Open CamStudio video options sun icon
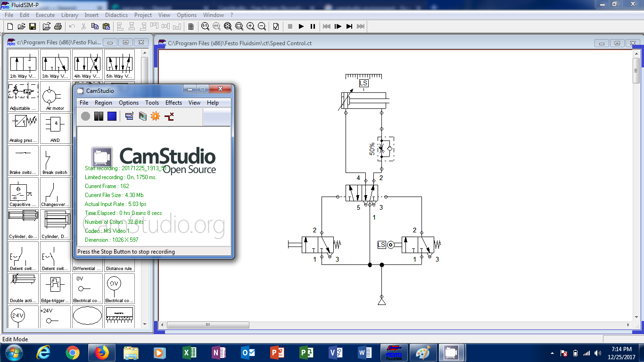The height and width of the screenshot is (362, 644). 156,116
